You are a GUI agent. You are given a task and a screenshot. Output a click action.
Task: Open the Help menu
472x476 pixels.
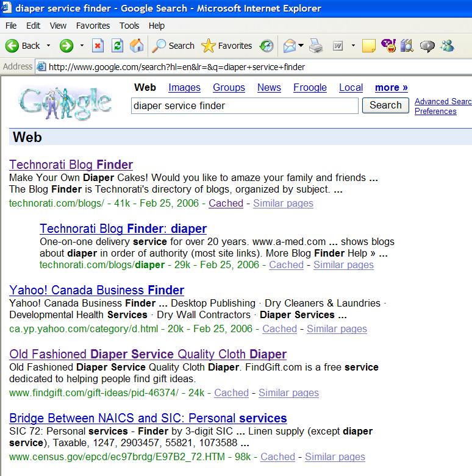coord(157,26)
